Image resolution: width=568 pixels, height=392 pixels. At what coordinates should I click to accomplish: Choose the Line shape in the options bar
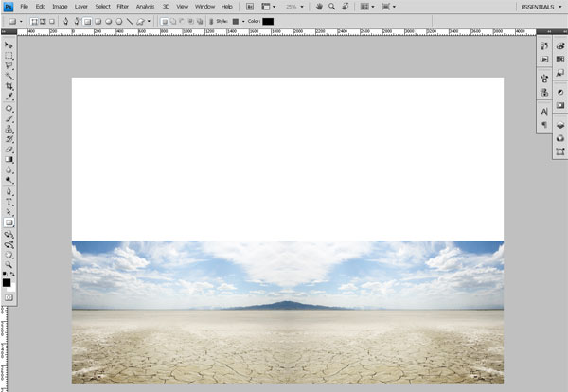click(128, 21)
